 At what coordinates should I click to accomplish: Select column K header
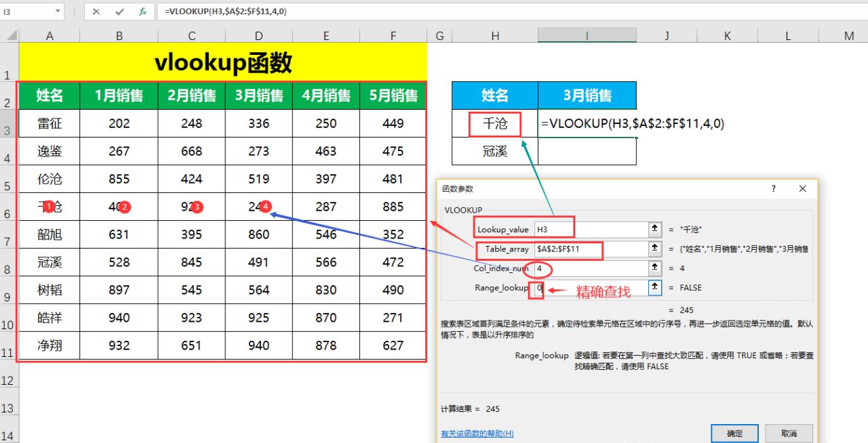(727, 37)
